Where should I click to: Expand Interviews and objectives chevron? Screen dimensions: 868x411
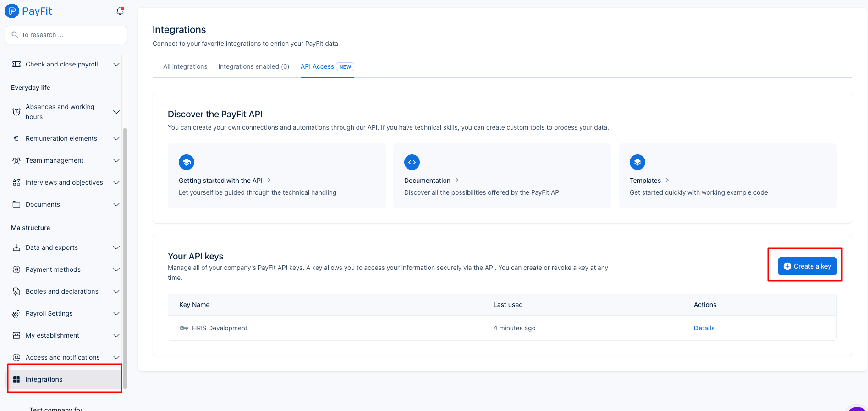point(116,182)
